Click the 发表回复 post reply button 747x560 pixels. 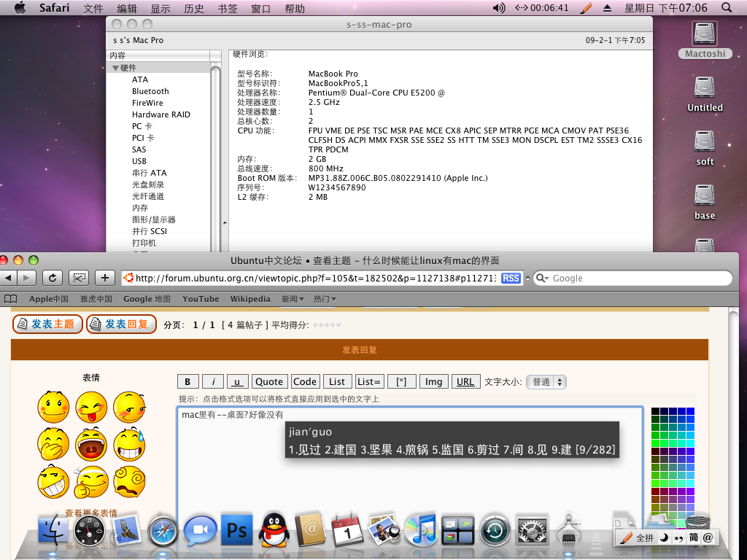click(x=121, y=324)
